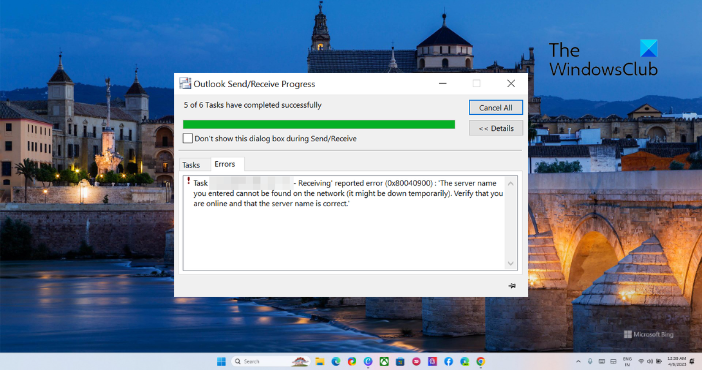The height and width of the screenshot is (370, 702).
Task: Click the '5 of 6 Tasks' status text
Action: click(253, 105)
